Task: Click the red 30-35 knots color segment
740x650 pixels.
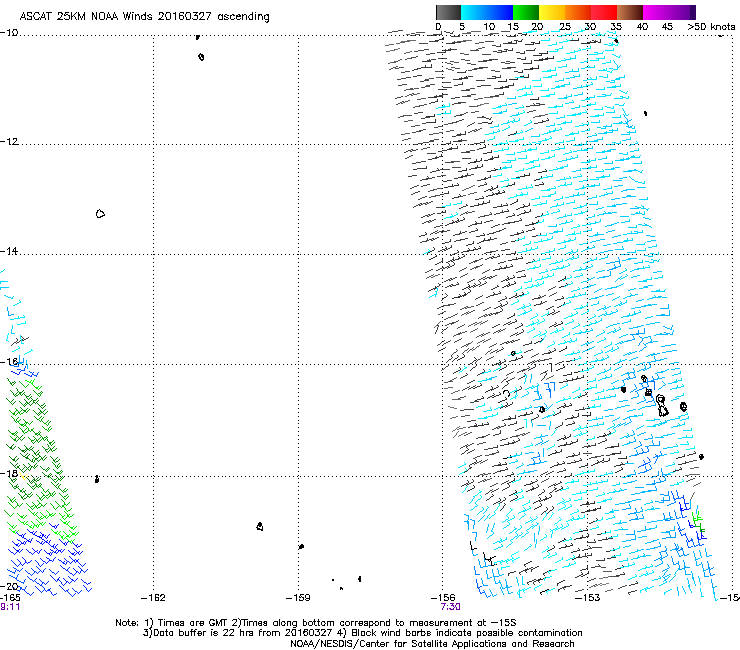Action: click(x=604, y=12)
